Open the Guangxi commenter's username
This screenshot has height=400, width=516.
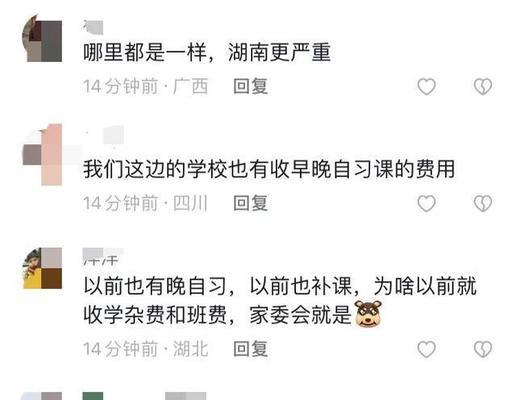93,27
